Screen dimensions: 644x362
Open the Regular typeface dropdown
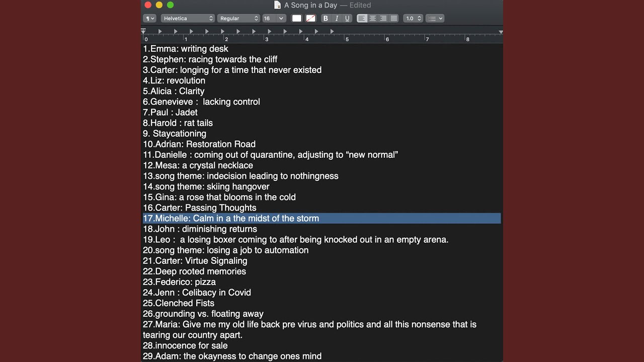click(x=239, y=18)
